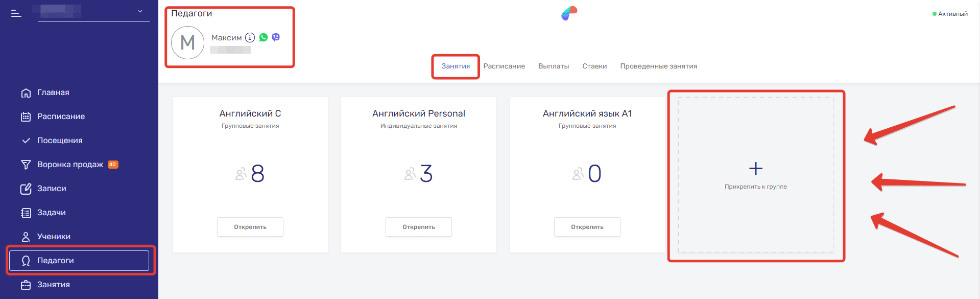Click Открепить under Английский язык A1

coord(587,227)
